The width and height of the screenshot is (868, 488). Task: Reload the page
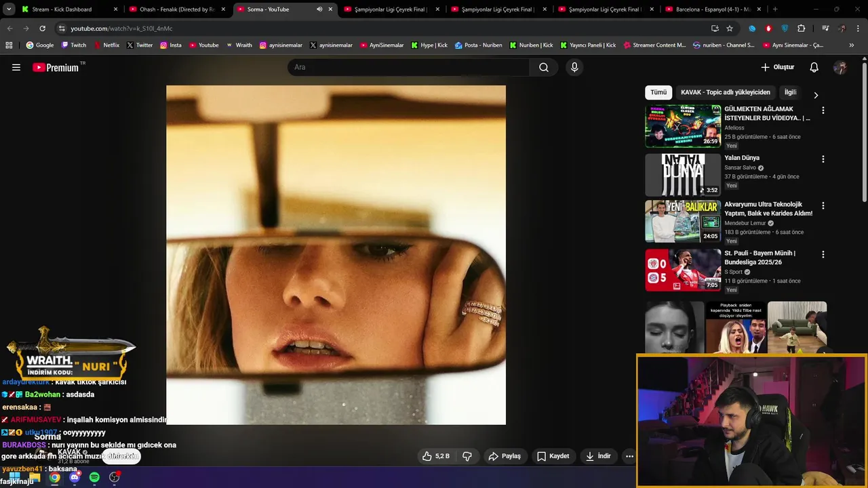(x=42, y=28)
